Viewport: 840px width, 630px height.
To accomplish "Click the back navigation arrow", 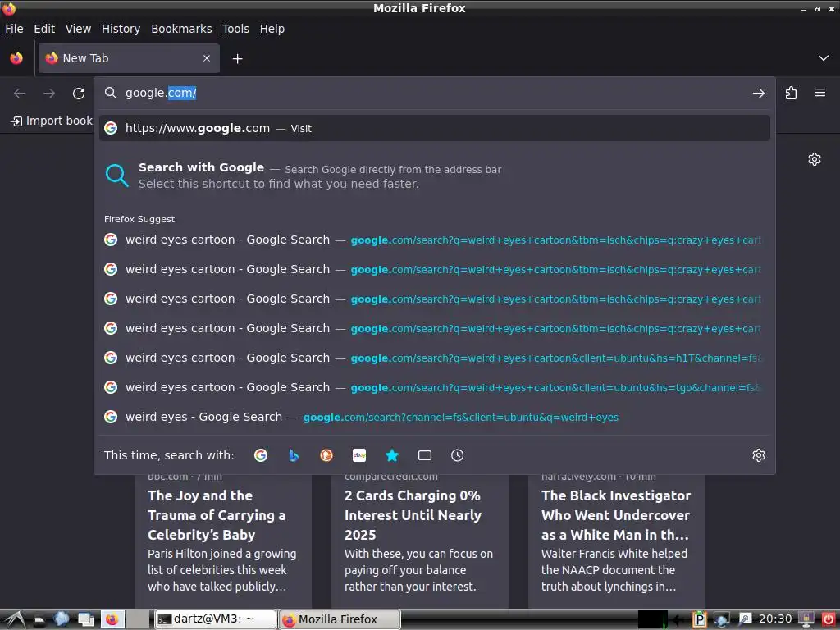I will point(20,94).
